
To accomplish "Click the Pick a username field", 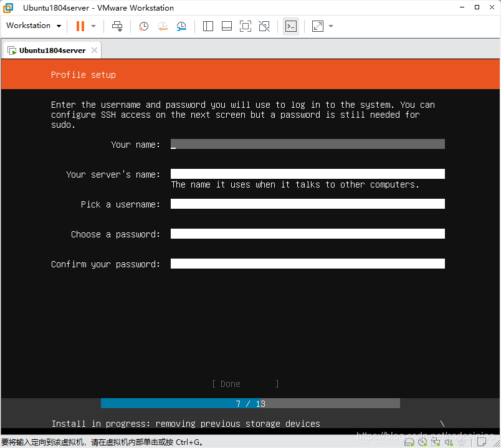I will click(307, 204).
